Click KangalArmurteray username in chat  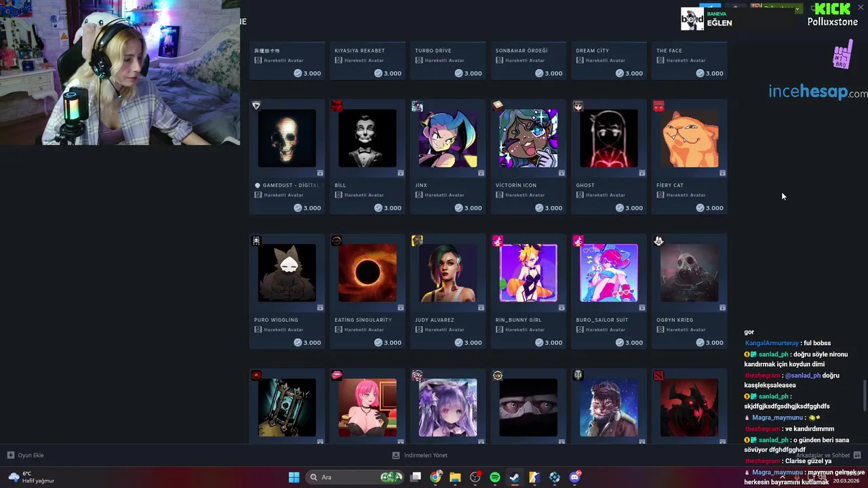click(x=772, y=343)
